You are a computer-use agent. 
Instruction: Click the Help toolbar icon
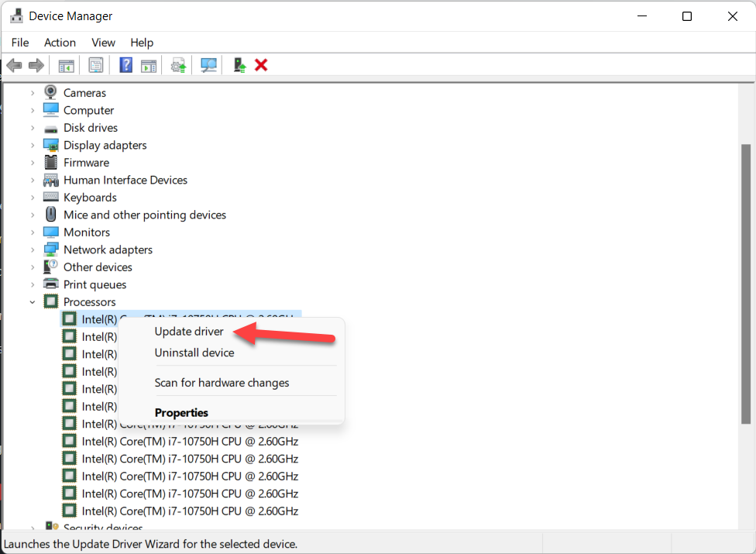125,65
